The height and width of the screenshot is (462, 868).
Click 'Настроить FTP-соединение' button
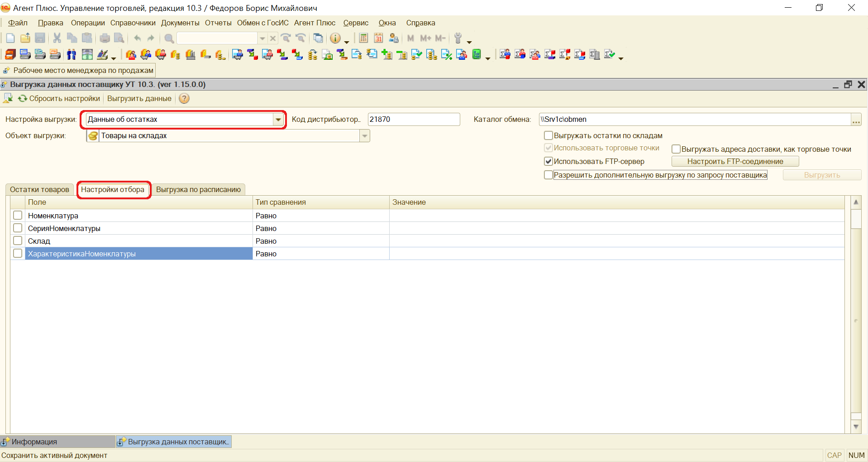pos(735,161)
